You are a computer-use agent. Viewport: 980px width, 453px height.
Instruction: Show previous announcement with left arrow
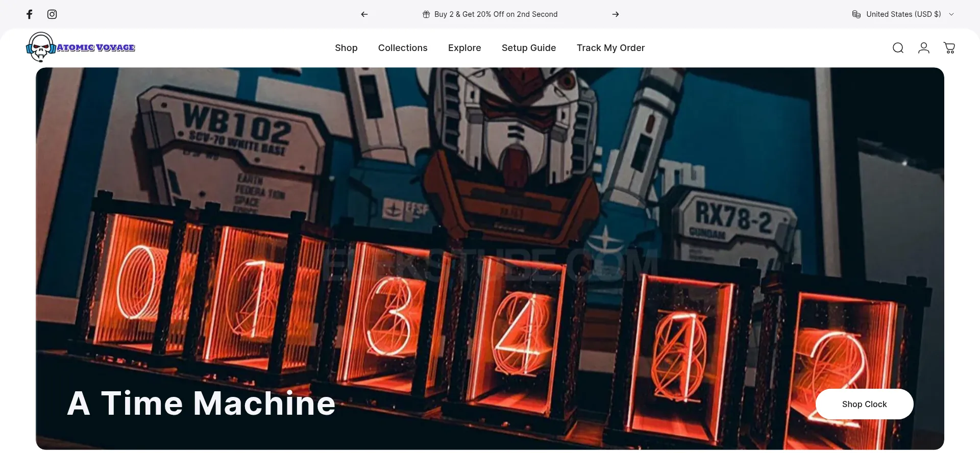(x=364, y=14)
